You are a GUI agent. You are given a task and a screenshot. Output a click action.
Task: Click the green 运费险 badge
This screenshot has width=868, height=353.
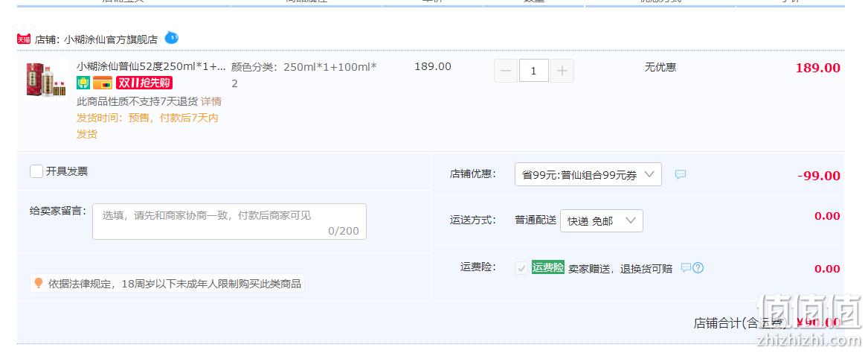tap(548, 267)
